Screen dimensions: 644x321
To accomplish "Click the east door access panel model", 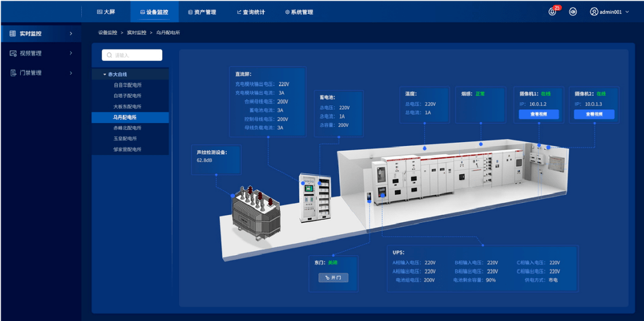I will click(368, 197).
